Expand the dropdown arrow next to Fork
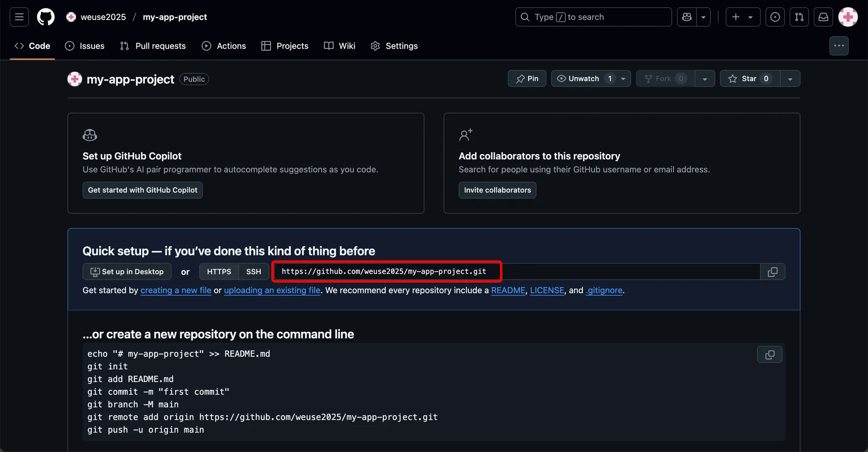This screenshot has width=868, height=452. 705,78
